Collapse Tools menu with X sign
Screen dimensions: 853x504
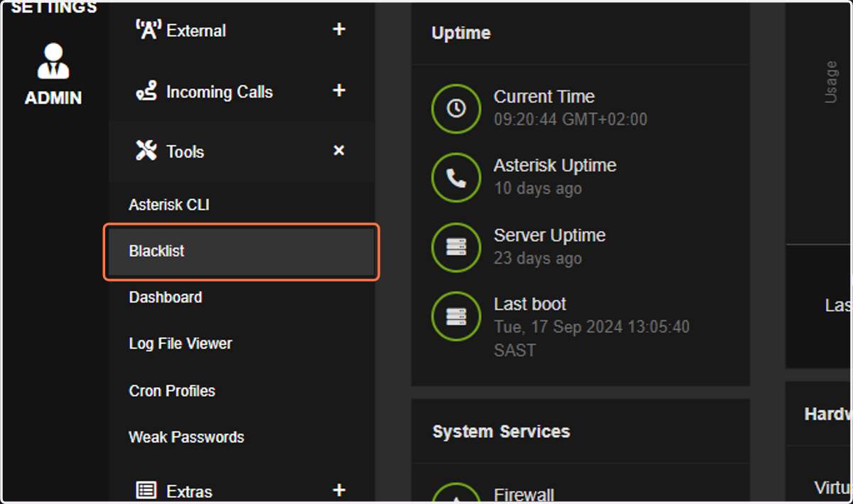pyautogui.click(x=339, y=151)
